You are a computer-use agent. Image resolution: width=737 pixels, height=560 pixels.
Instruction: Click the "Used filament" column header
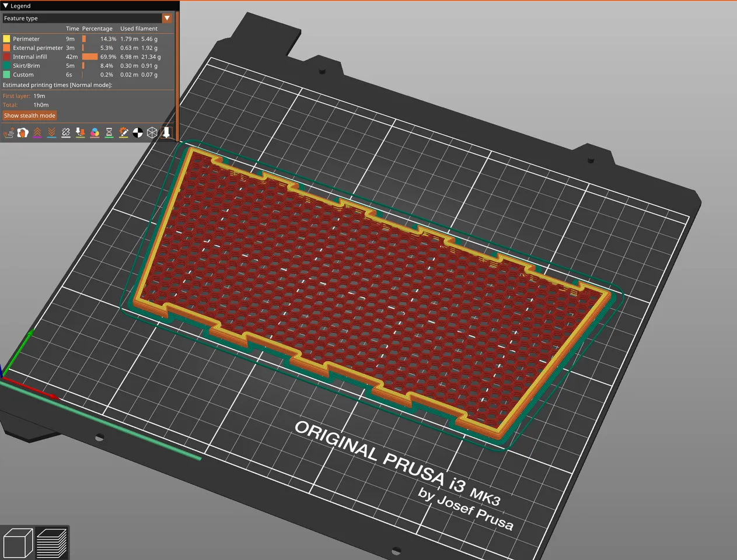pos(139,29)
